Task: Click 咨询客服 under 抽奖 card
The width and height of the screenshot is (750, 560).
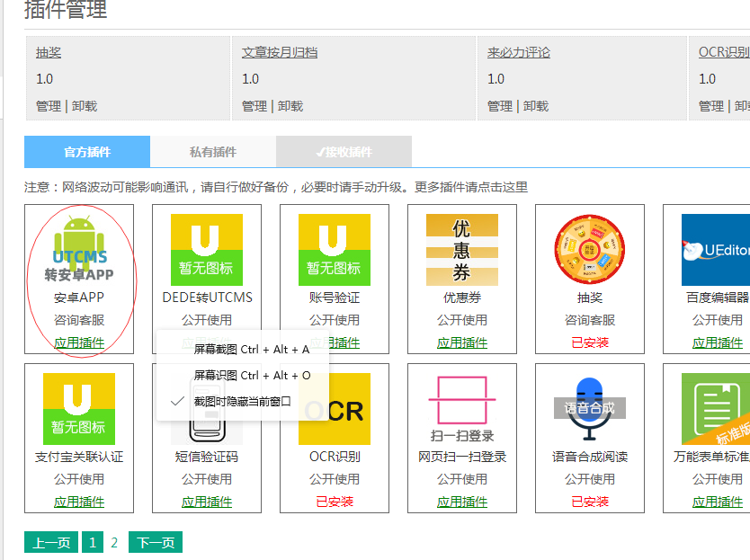Action: 590,320
